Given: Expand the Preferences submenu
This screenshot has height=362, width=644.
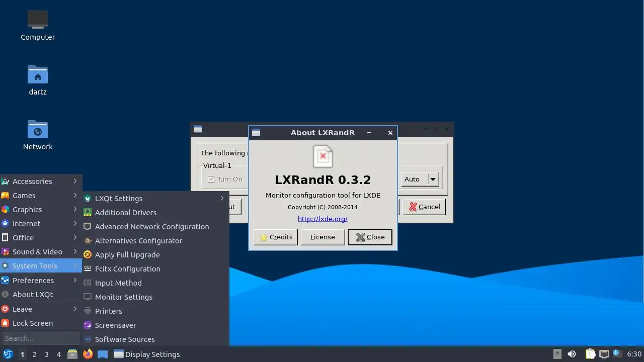Looking at the screenshot, I should (41, 281).
